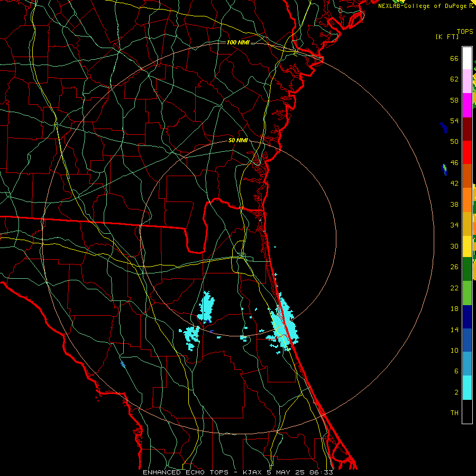The image size is (476, 476).
Task: Click the ENHANCED ECHO TOPS KJAX footer caption
Action: (238, 472)
